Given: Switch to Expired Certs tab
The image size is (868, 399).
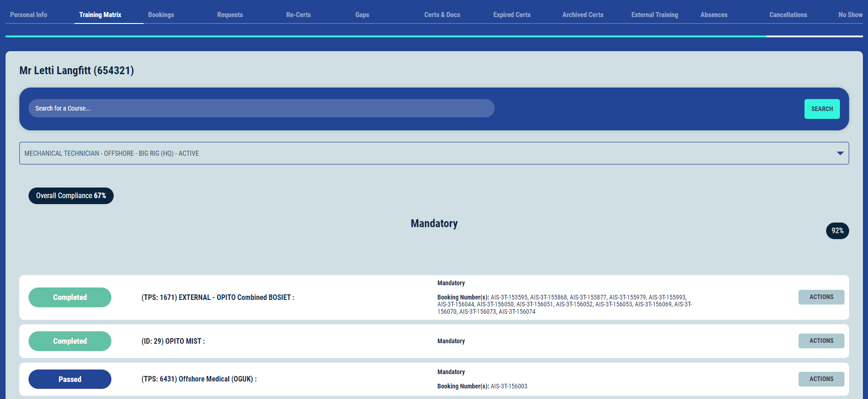Looking at the screenshot, I should point(512,15).
